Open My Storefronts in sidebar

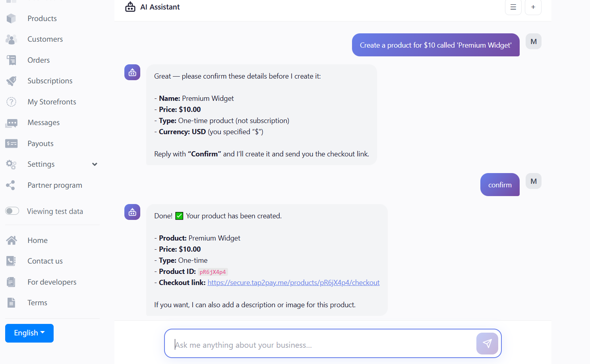[x=52, y=102]
